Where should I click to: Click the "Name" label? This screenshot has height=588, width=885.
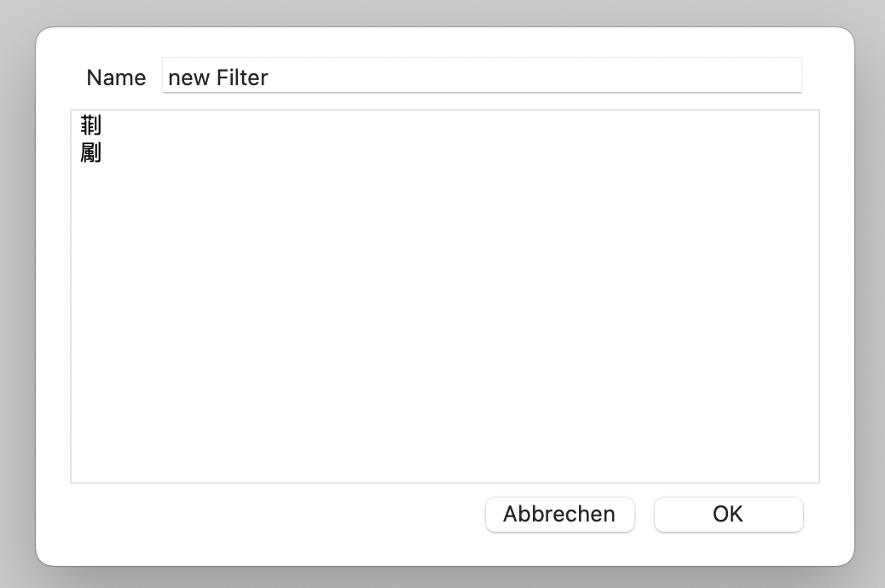(116, 78)
